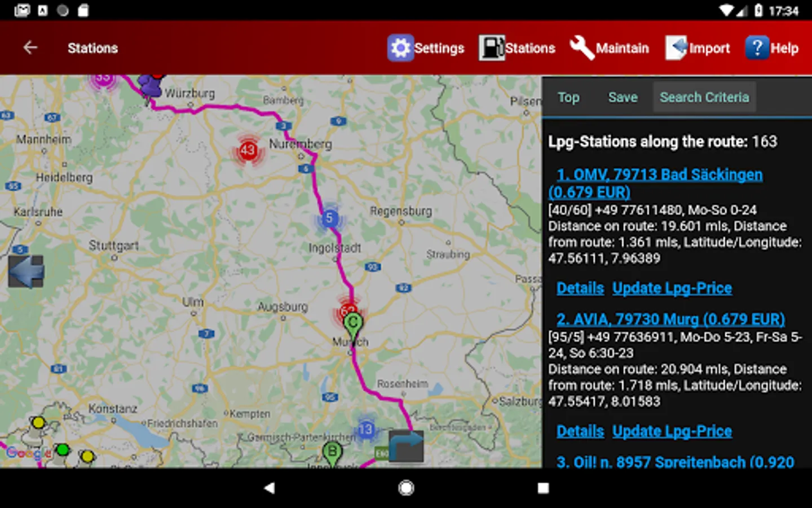Tap the Import label in the toolbar
Screen dimensions: 812x508
[x=709, y=49]
